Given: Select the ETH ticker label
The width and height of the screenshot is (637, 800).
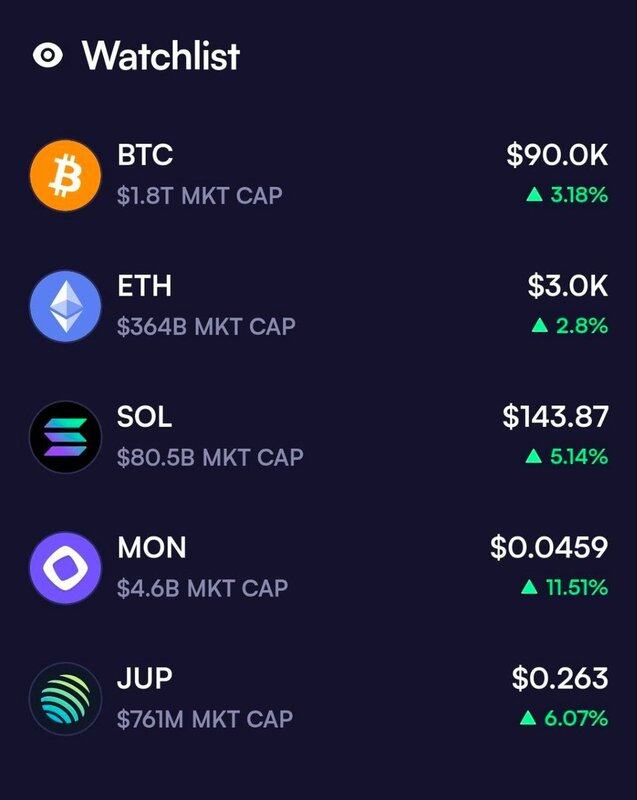Looking at the screenshot, I should pyautogui.click(x=144, y=287).
